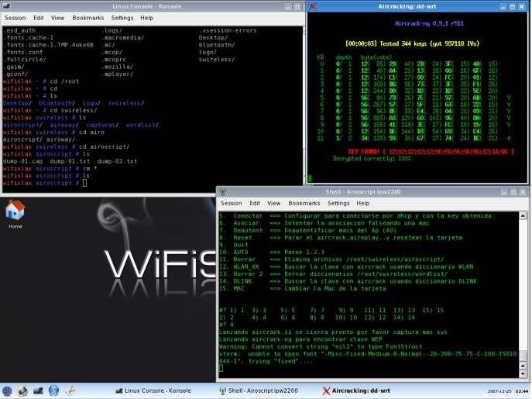Image resolution: width=532 pixels, height=399 pixels.
Task: Click the '10. AUTO' option line in Airoscript
Action: 272,253
